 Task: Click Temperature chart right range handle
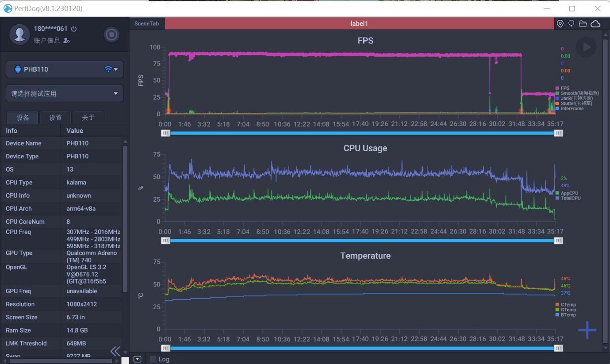pos(559,348)
